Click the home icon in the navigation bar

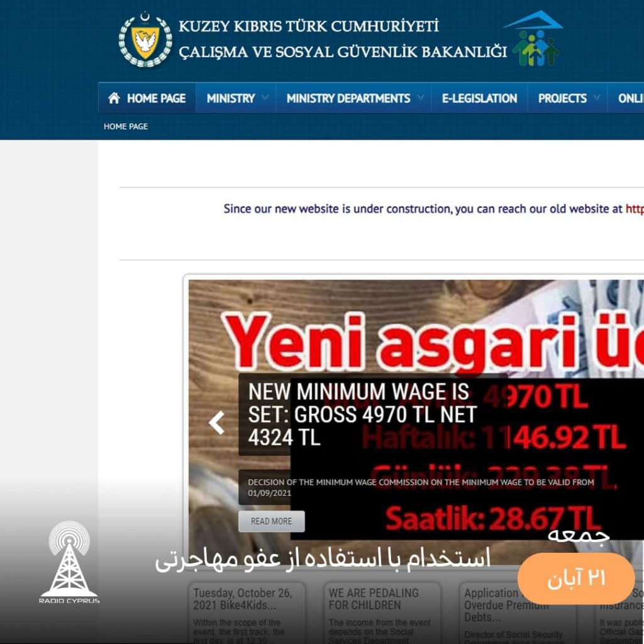coord(114,98)
